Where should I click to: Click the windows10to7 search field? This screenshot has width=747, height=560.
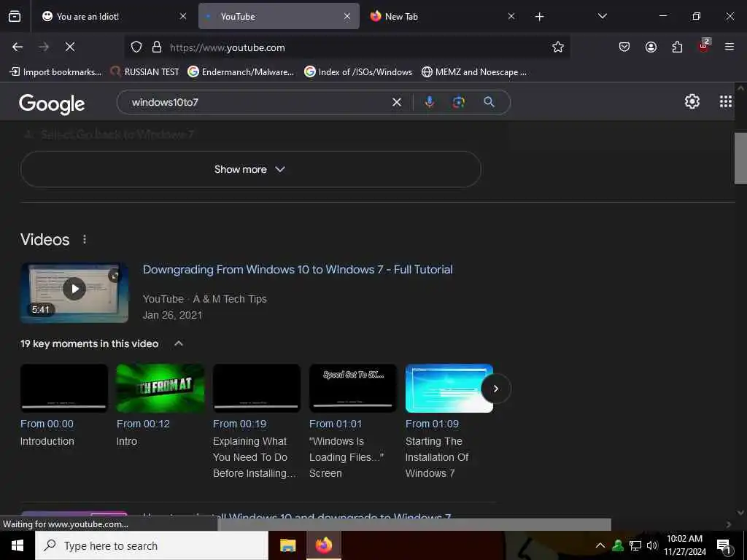[x=258, y=102]
